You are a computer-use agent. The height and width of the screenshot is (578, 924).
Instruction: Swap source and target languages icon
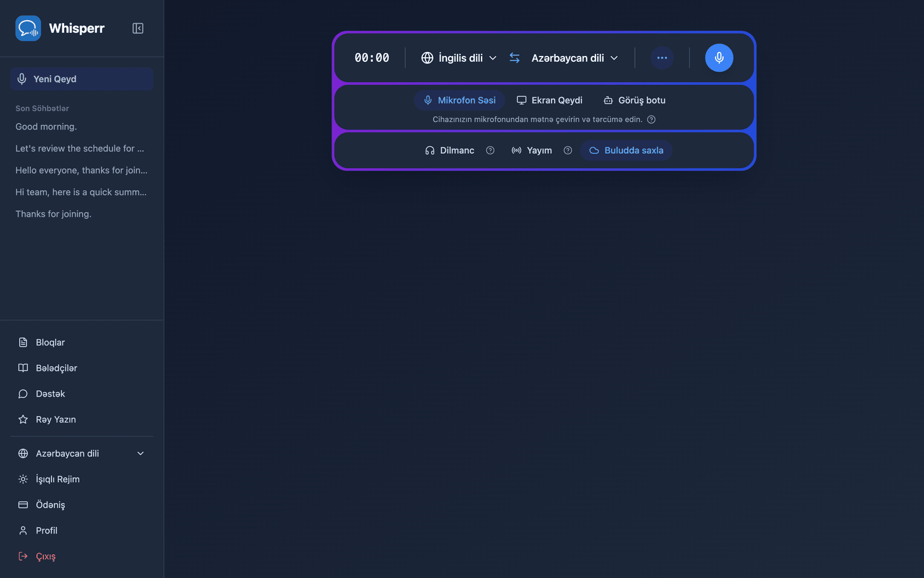[x=515, y=58]
